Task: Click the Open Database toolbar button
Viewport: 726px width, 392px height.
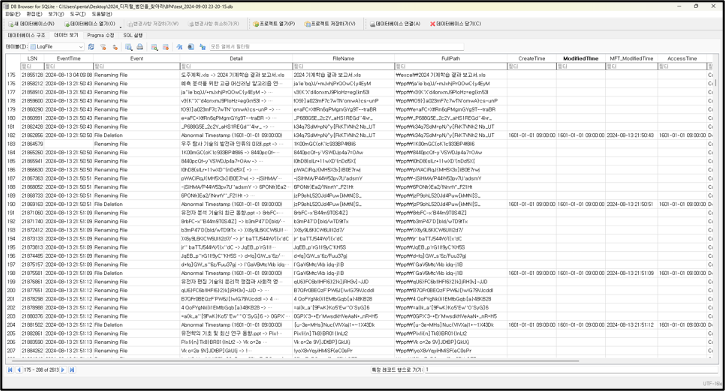Action: [x=90, y=24]
